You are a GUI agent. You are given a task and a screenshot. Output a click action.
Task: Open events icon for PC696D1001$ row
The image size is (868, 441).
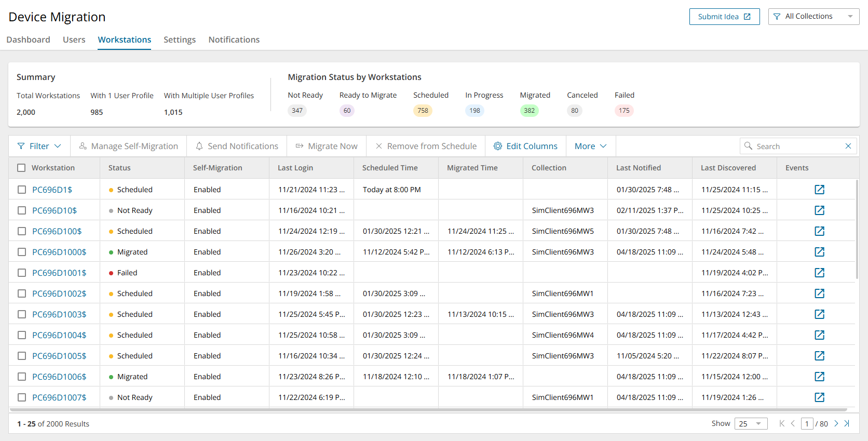click(x=819, y=273)
